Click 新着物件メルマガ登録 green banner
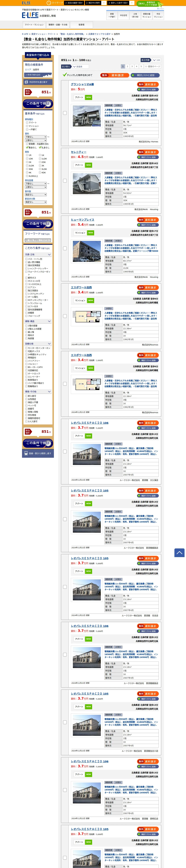Viewport: 186px width, 868px height. [151, 4]
